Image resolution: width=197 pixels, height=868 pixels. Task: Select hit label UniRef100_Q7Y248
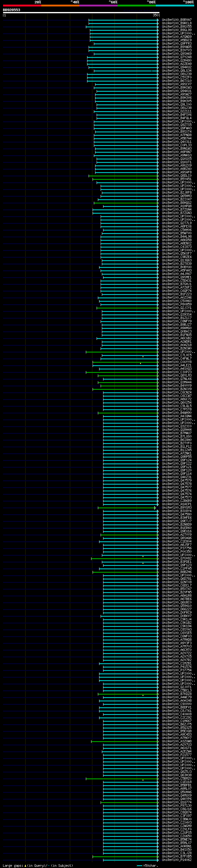(177, 57)
